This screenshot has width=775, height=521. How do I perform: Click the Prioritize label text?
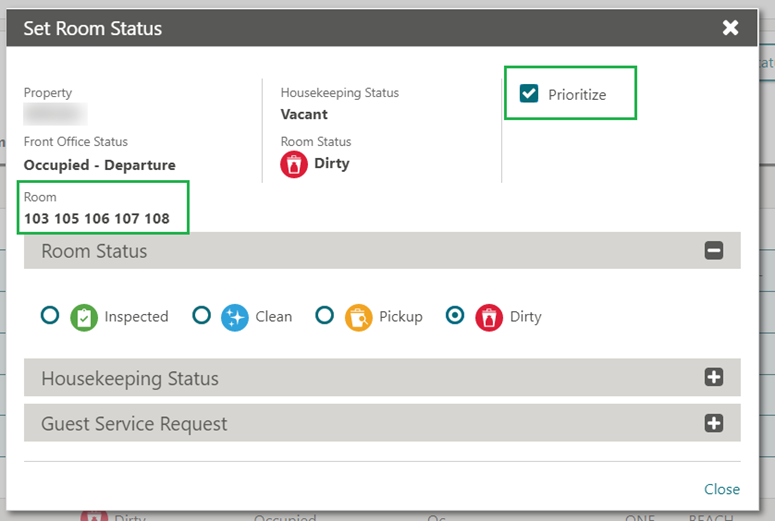pos(577,94)
